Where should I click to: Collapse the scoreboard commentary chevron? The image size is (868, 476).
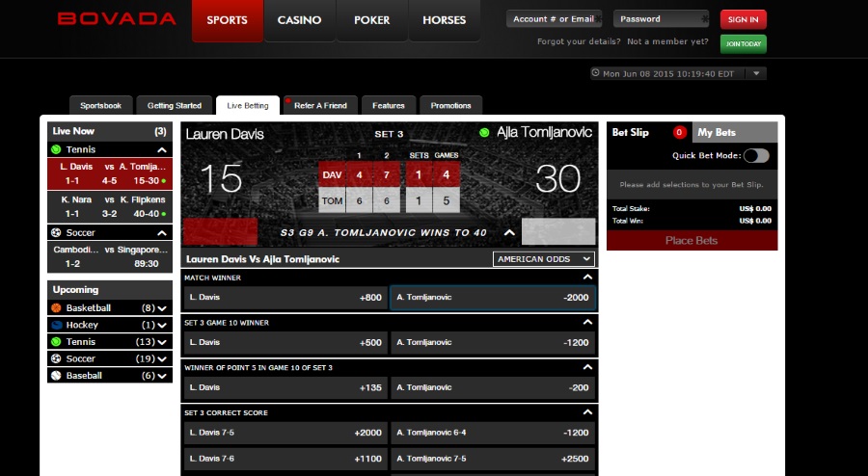509,233
